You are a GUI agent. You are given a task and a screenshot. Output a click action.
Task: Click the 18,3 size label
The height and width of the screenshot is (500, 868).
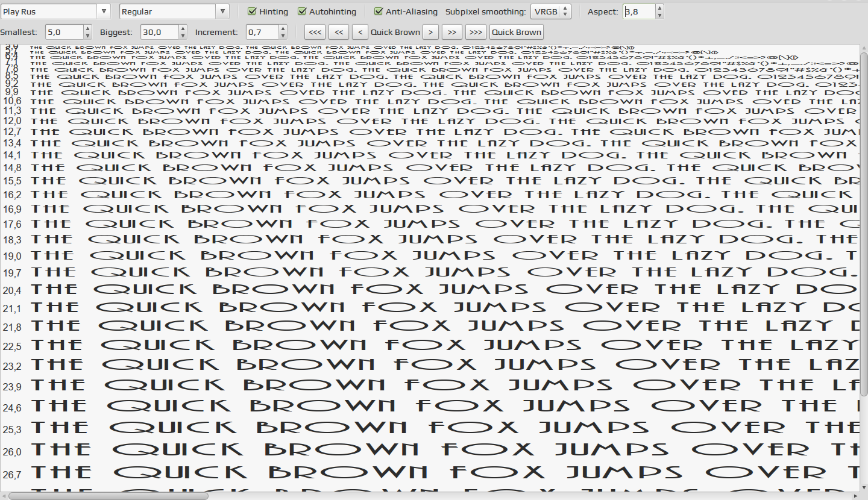coord(12,240)
